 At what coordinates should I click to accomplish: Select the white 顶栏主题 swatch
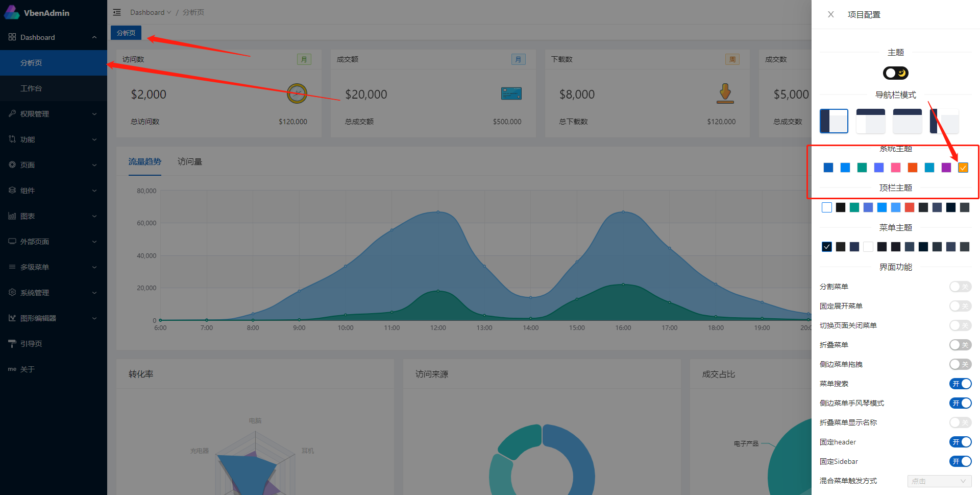827,207
